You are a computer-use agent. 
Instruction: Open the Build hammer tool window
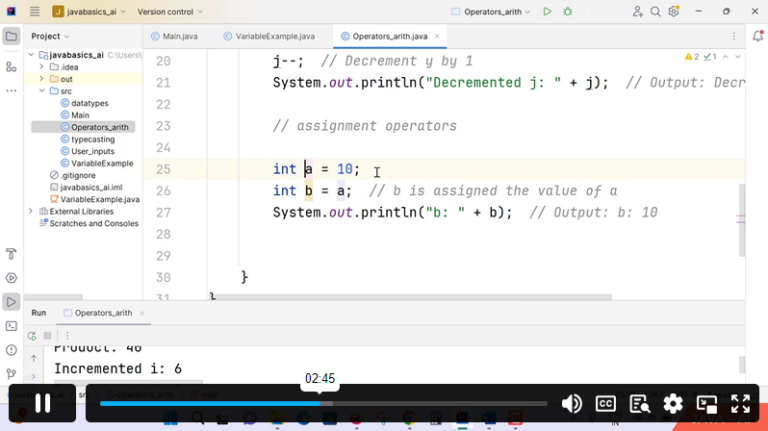tap(11, 254)
